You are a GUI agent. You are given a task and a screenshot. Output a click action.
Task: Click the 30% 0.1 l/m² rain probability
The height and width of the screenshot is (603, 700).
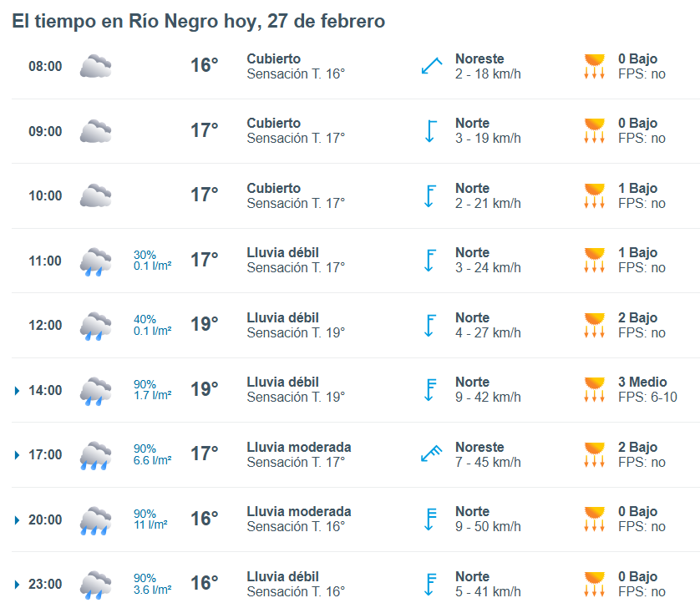click(x=152, y=261)
